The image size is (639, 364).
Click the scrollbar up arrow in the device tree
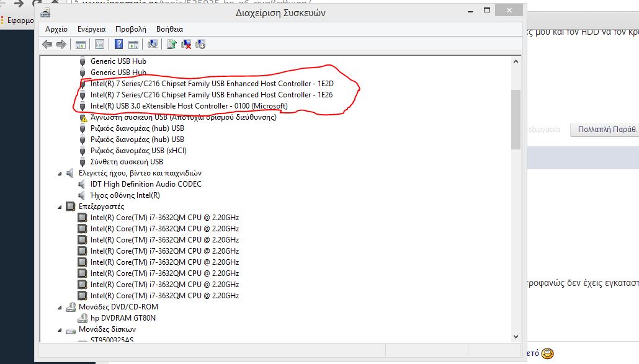pyautogui.click(x=516, y=61)
